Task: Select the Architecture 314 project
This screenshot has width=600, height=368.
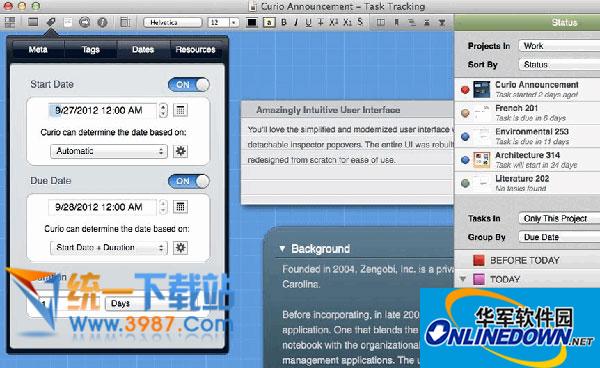Action: pyautogui.click(x=527, y=160)
